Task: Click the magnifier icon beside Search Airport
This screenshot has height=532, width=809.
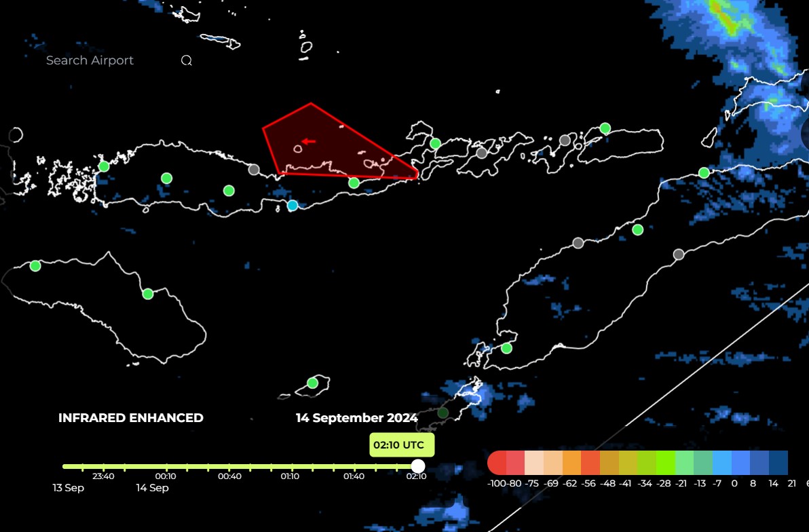Action: tap(187, 60)
